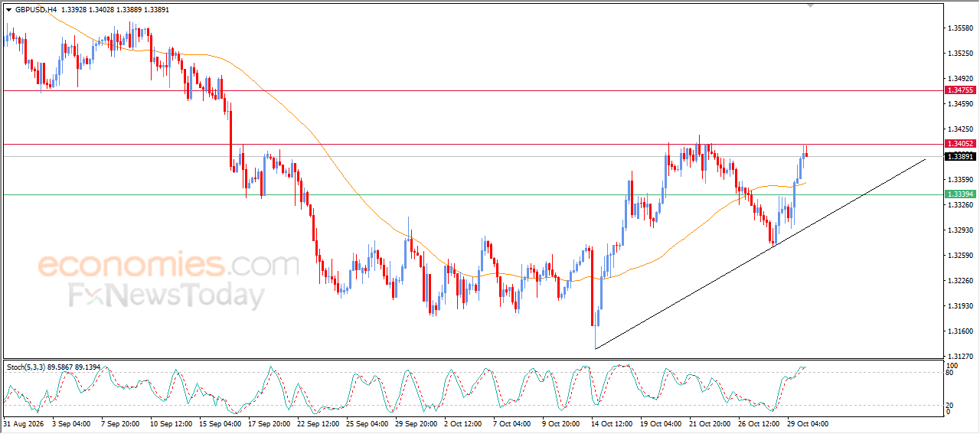980x434 pixels.
Task: Click the 1.34250 price axis label
Action: [960, 129]
